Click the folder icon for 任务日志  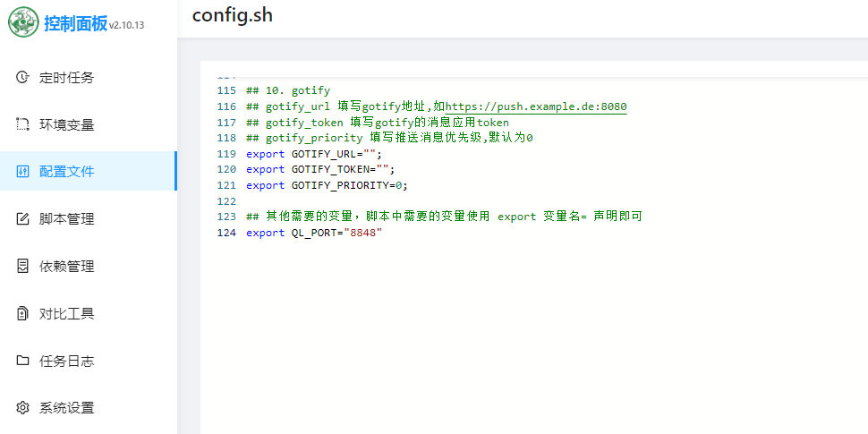22,361
